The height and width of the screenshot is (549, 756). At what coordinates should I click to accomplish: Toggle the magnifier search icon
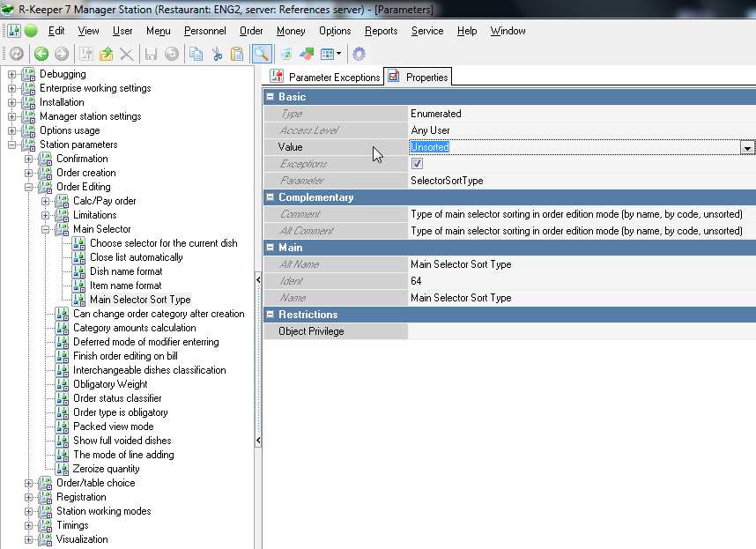(262, 54)
